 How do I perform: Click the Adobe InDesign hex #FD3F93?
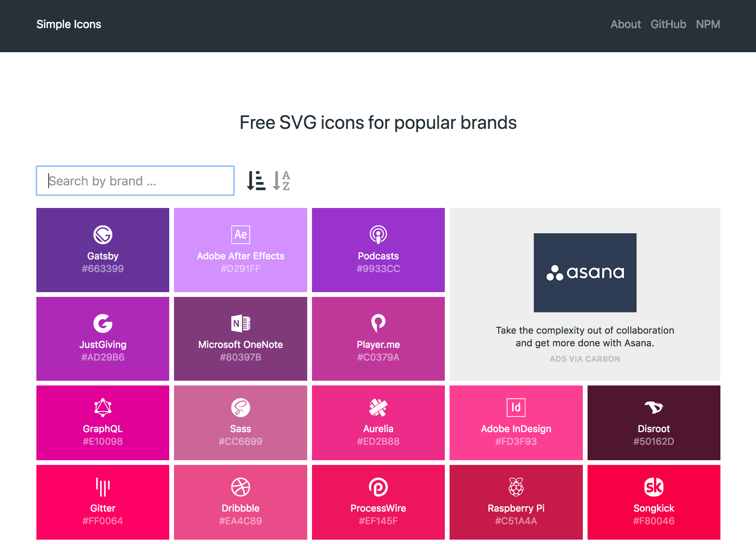pos(516,442)
